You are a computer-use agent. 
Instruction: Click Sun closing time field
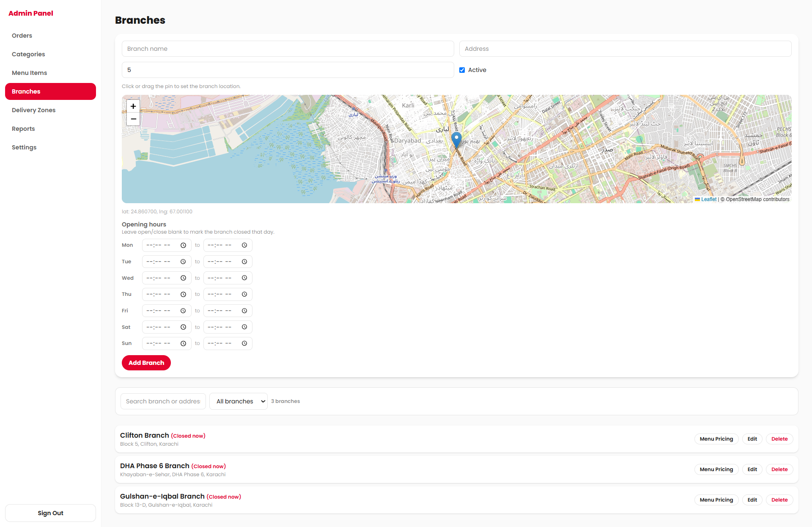[228, 344]
